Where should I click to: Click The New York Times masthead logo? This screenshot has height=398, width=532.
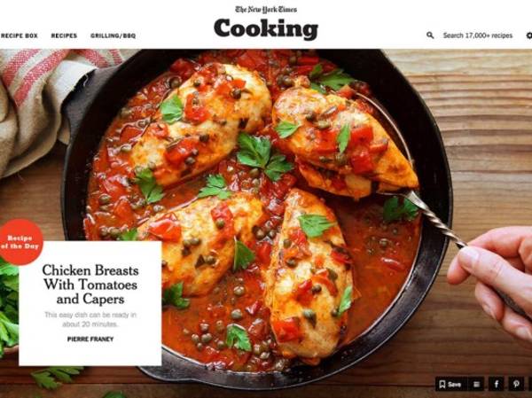tap(266, 9)
